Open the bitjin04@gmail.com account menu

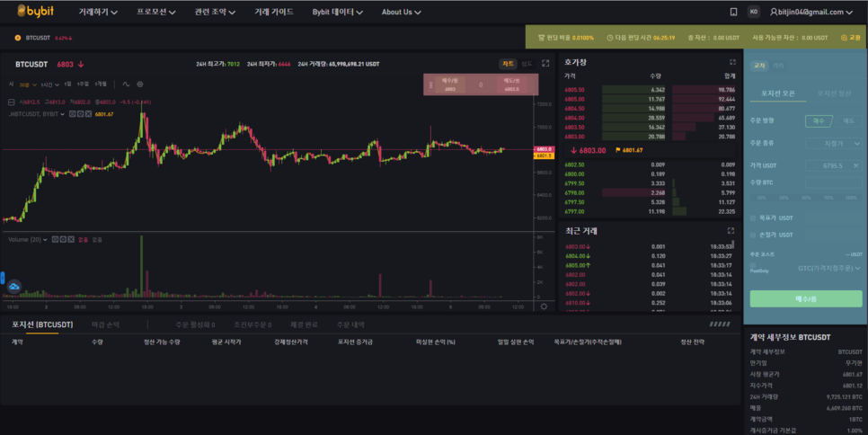pos(811,12)
